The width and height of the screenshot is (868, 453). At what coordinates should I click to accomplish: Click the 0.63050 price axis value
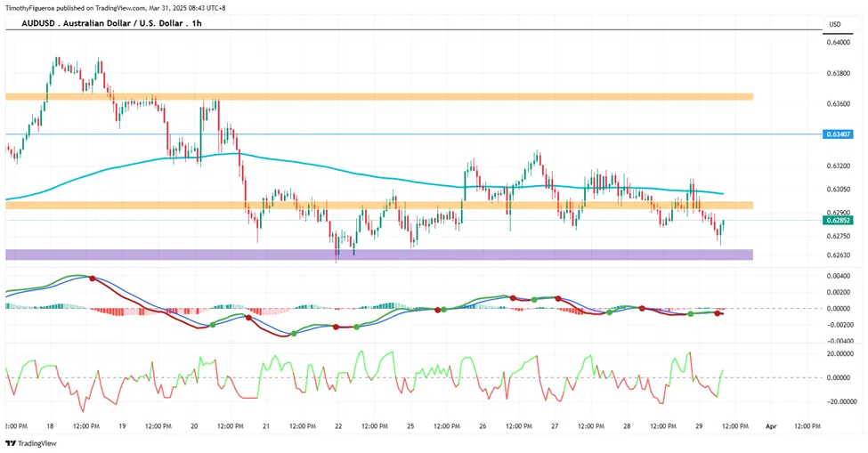coord(838,190)
